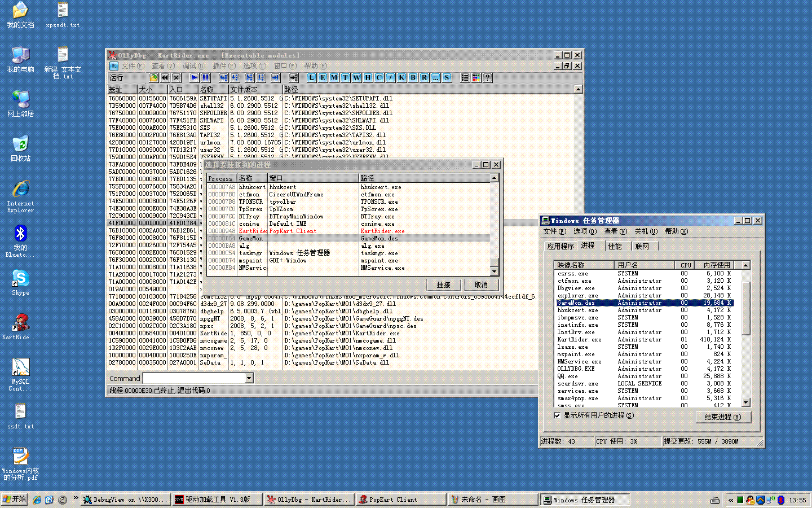This screenshot has width=812, height=508.
Task: Click the Pause execution icon in OllyDbg toolbar
Action: pos(206,78)
